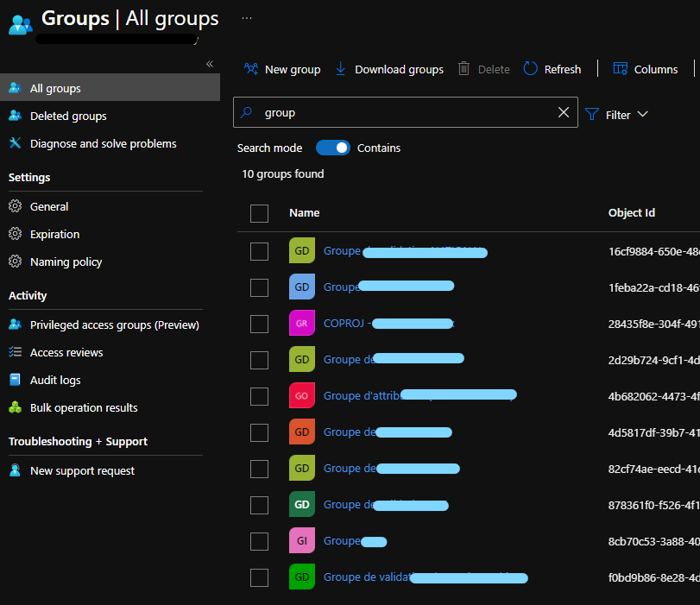This screenshot has height=605, width=700.
Task: Click the Columns icon
Action: pyautogui.click(x=620, y=69)
